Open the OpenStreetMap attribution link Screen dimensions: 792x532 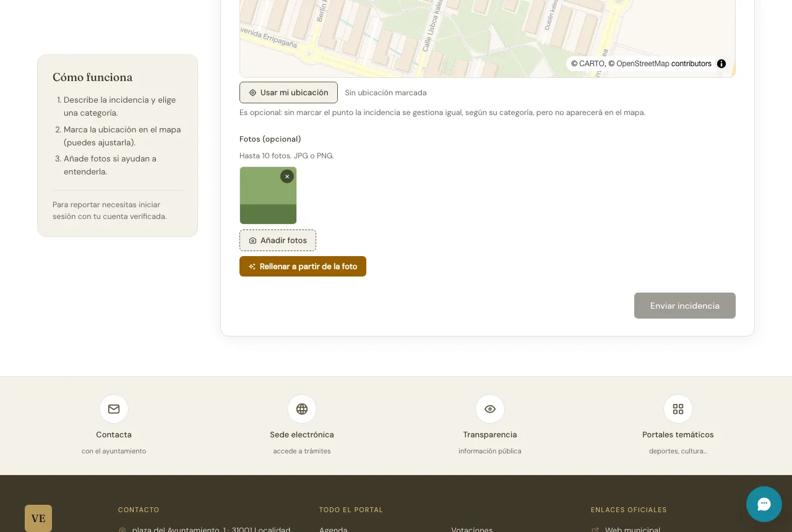coord(643,64)
